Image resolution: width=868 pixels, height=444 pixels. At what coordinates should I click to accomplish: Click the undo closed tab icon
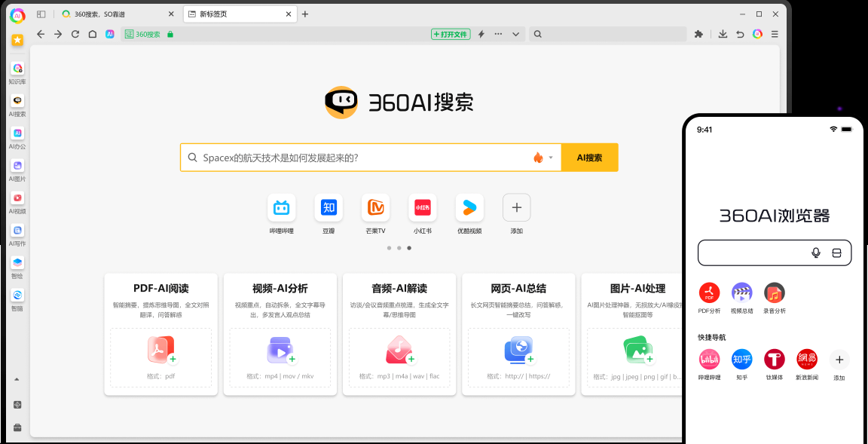coord(740,35)
